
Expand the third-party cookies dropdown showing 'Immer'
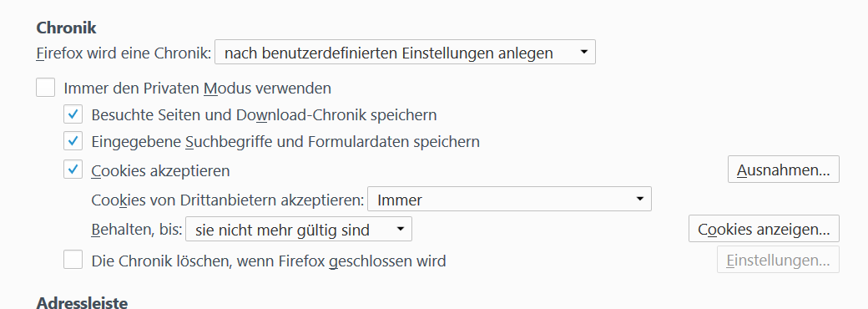(x=509, y=199)
